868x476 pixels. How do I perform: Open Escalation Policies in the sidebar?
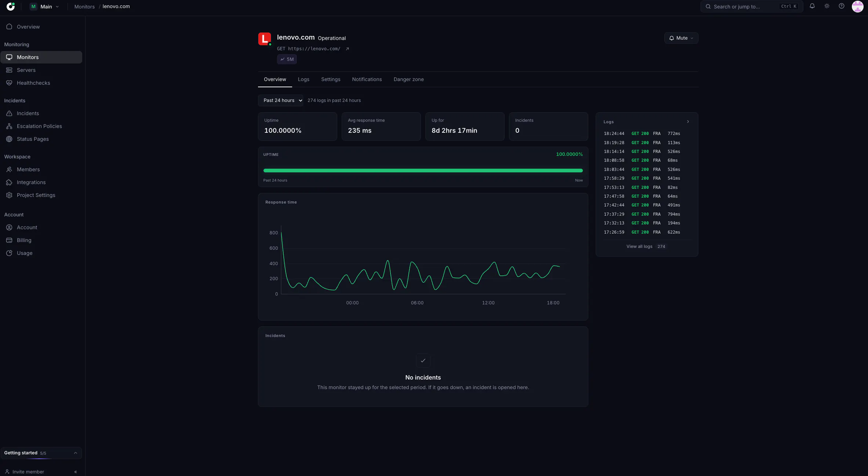41,126
